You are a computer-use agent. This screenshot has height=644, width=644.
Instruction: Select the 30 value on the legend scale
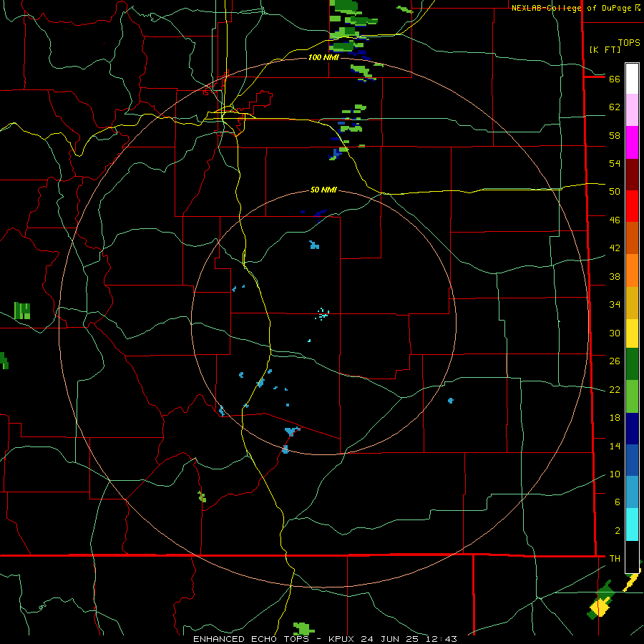coord(615,333)
